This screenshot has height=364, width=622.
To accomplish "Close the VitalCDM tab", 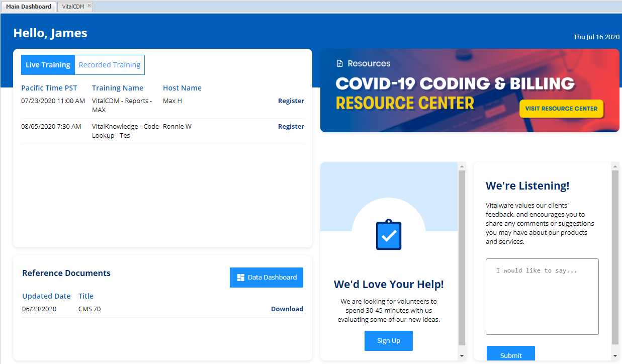I will 89,6.
